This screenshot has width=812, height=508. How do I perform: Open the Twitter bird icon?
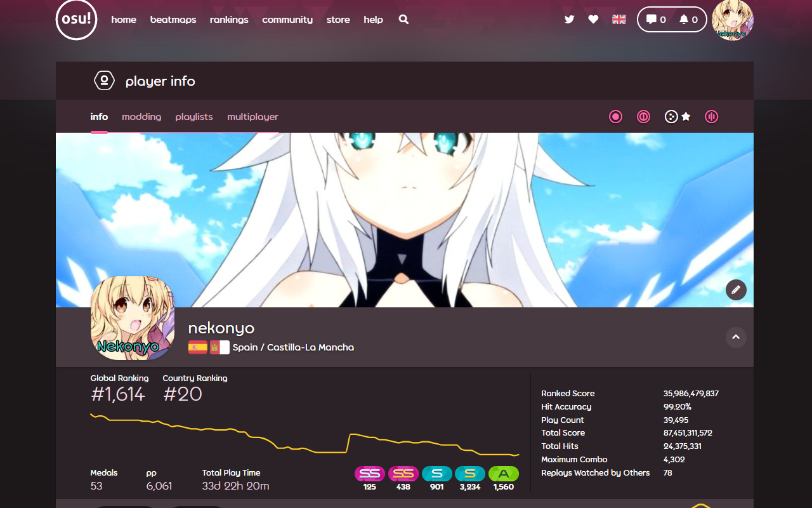tap(569, 20)
